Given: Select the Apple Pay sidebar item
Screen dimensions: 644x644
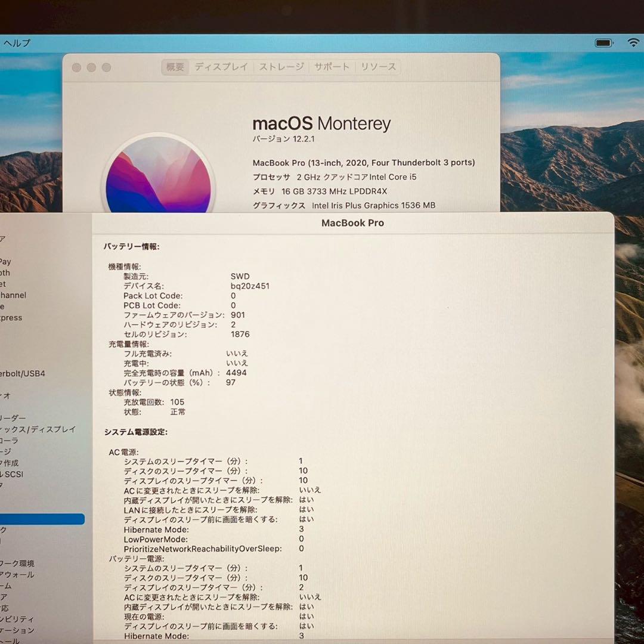Looking at the screenshot, I should [6, 262].
